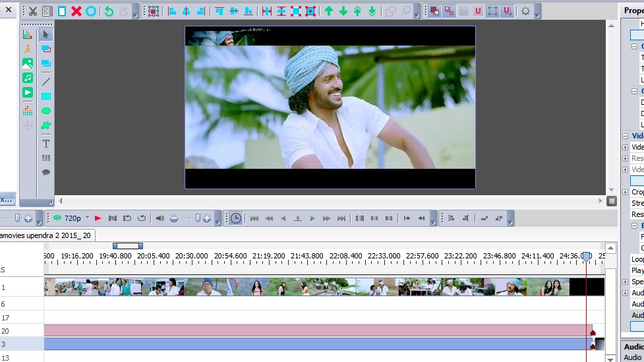The image size is (644, 362).
Task: Click the timeline overview range bar
Action: (x=128, y=246)
